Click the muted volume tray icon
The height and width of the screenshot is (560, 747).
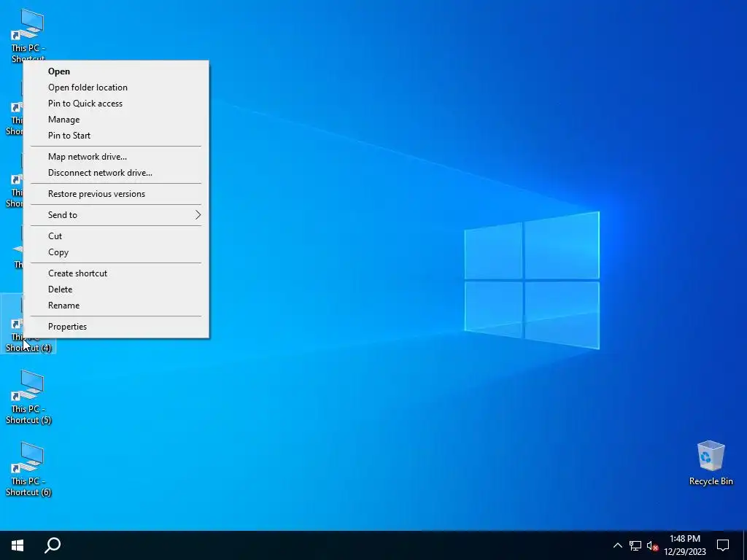click(652, 545)
